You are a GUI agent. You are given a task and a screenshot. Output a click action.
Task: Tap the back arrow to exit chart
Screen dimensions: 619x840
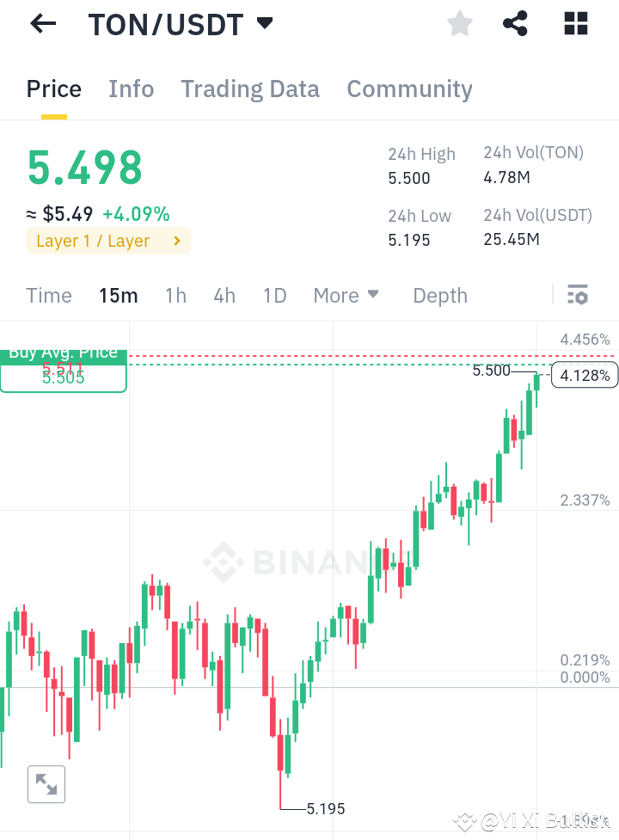[42, 23]
